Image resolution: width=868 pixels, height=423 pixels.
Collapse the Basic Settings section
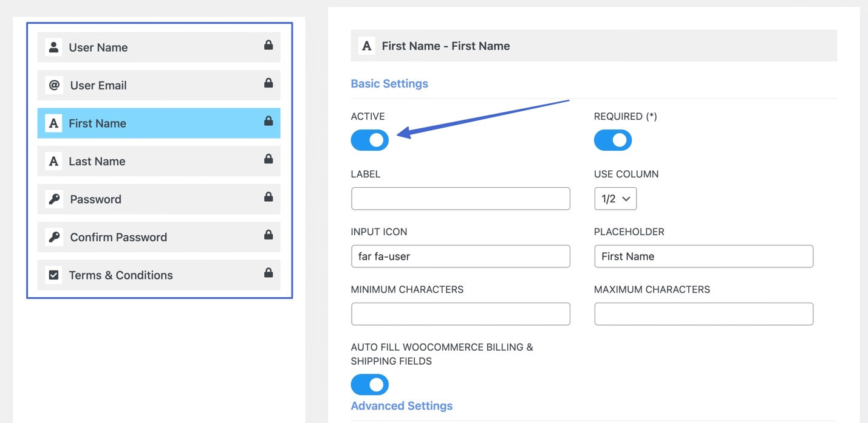click(x=389, y=83)
